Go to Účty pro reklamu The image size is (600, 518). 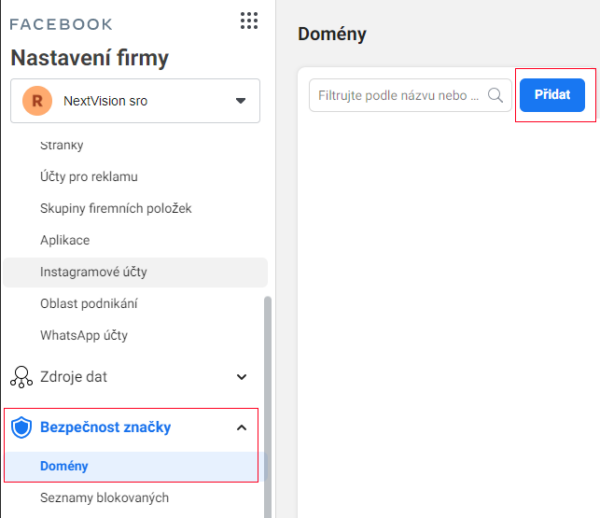tap(88, 177)
